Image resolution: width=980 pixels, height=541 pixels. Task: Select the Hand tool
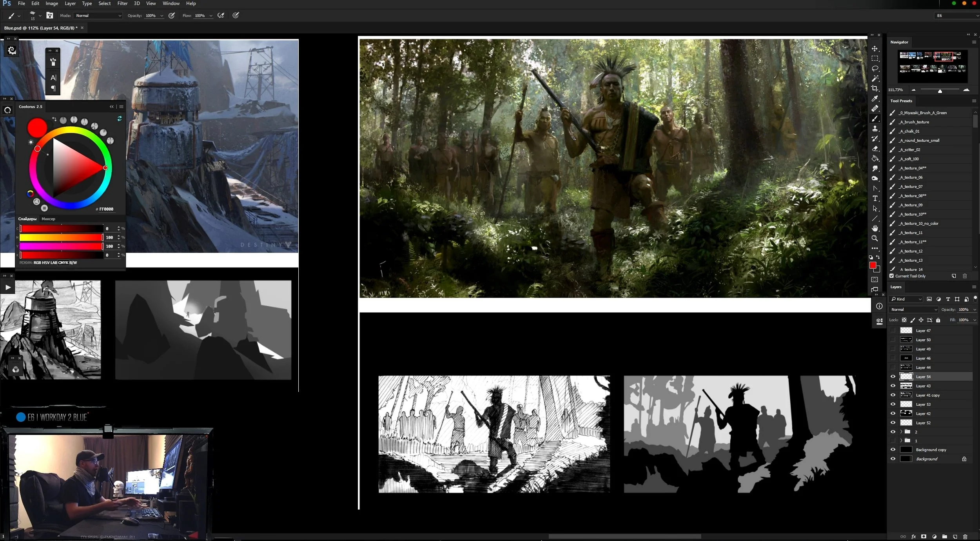(875, 228)
